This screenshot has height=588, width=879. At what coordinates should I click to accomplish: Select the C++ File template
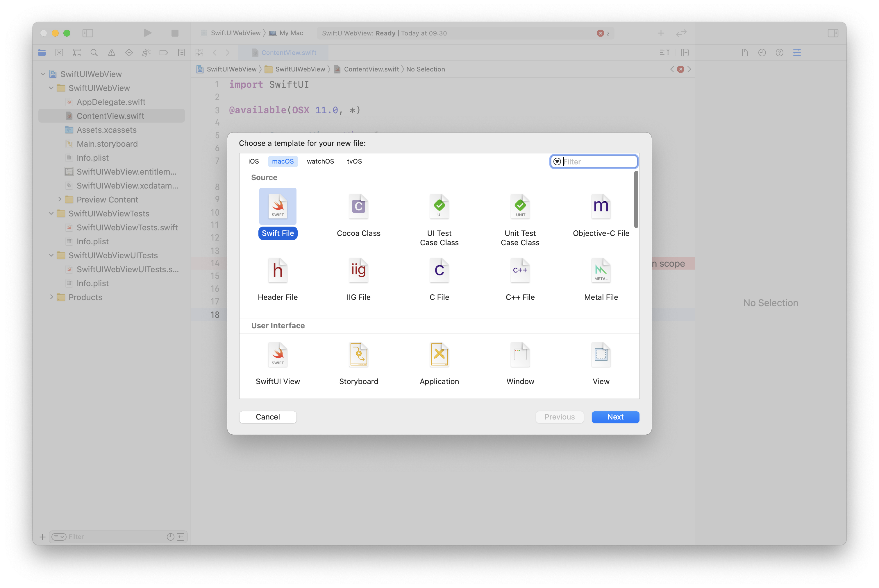[x=520, y=280]
